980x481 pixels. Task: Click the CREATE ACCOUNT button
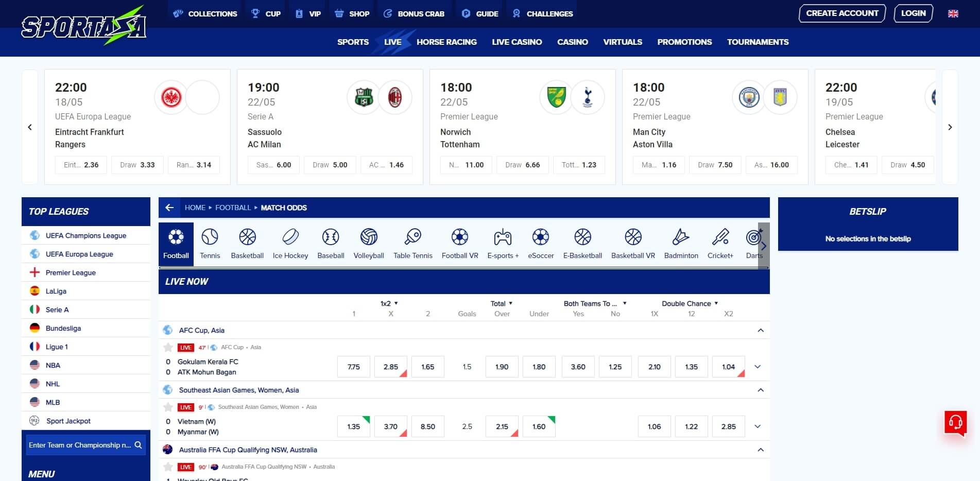coord(842,13)
